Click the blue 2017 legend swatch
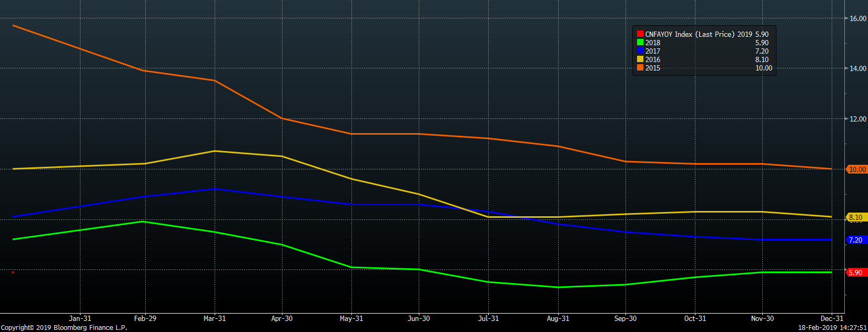Screen dimensions: 868x332 [640, 51]
